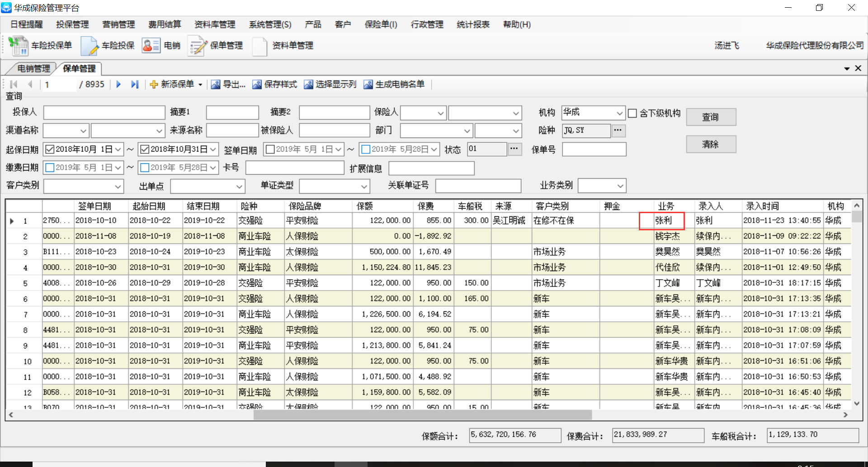The width and height of the screenshot is (868, 467).
Task: Expand the 机构 dropdown showing 华成
Action: click(x=619, y=113)
